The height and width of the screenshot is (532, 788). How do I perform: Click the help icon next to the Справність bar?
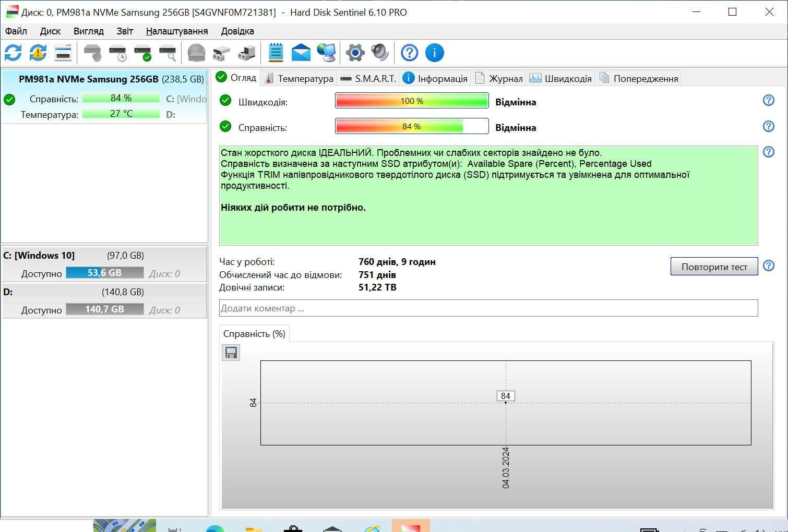pyautogui.click(x=768, y=126)
